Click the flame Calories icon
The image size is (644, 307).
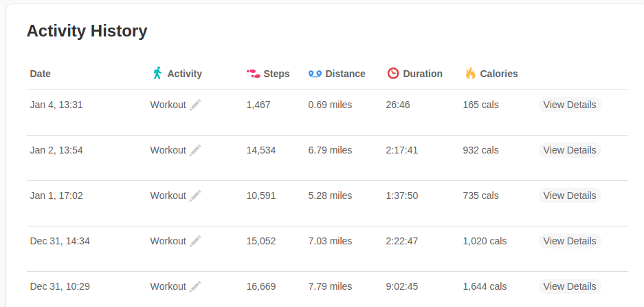click(x=470, y=73)
